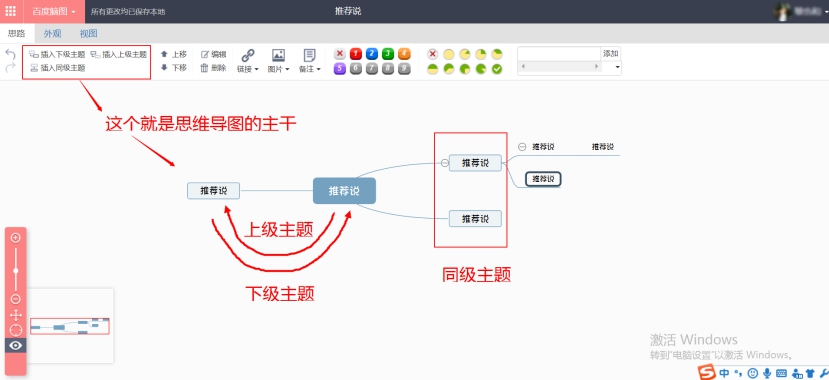Select the left-side 推荐说 node
The image size is (829, 380).
click(214, 191)
